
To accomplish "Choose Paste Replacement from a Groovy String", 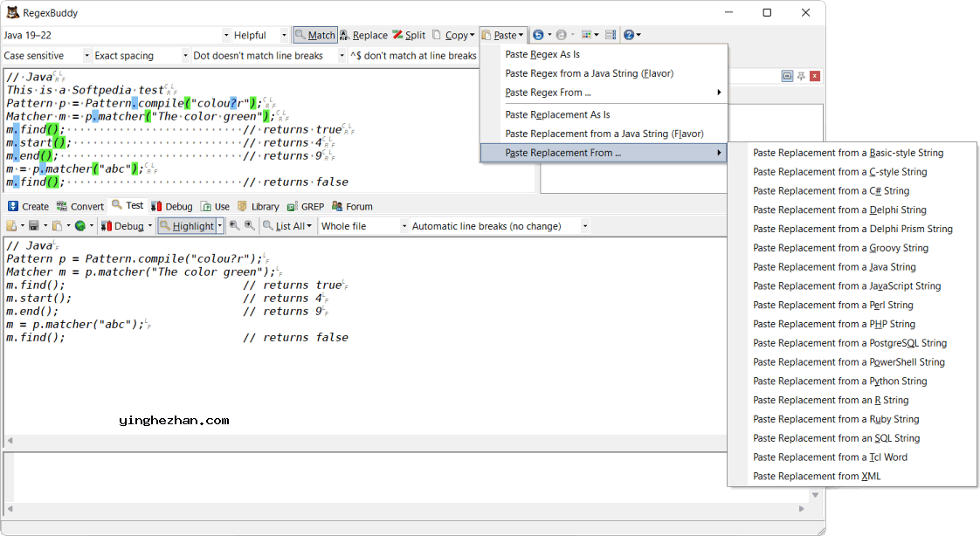I will [x=840, y=248].
